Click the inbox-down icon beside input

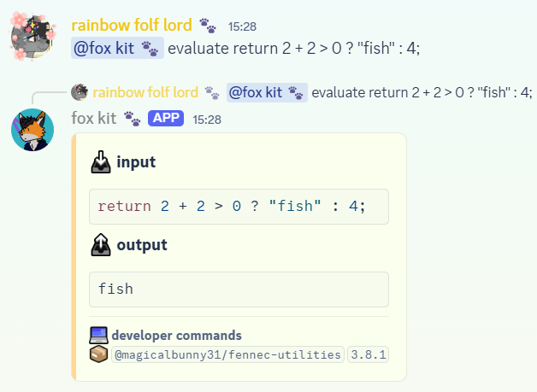click(101, 161)
